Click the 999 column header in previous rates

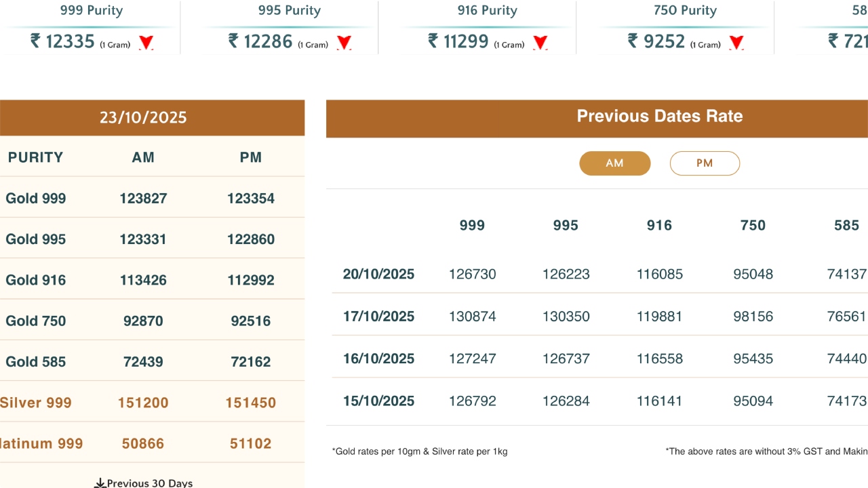point(472,226)
